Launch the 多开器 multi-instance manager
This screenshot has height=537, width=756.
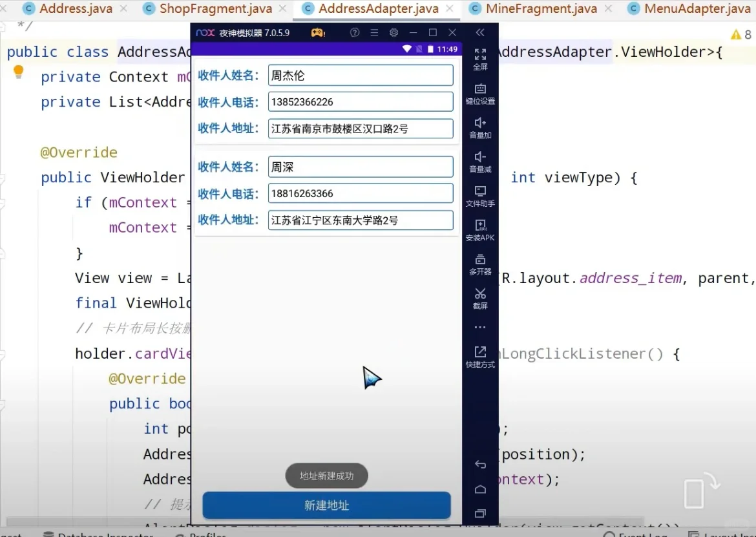click(x=480, y=265)
